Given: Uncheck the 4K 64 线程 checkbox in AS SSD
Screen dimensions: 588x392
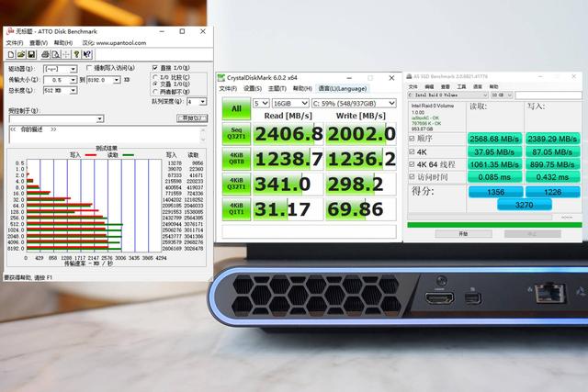Looking at the screenshot, I should (412, 164).
